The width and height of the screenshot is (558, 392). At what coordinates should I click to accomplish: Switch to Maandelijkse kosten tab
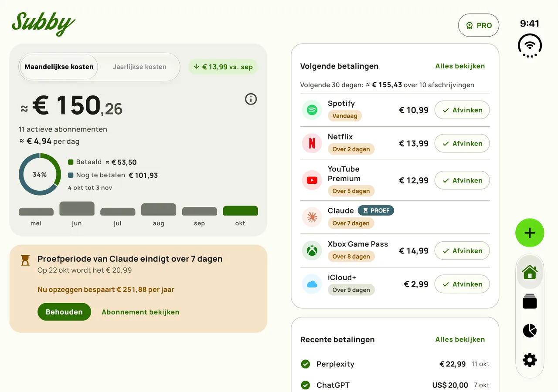coord(59,67)
